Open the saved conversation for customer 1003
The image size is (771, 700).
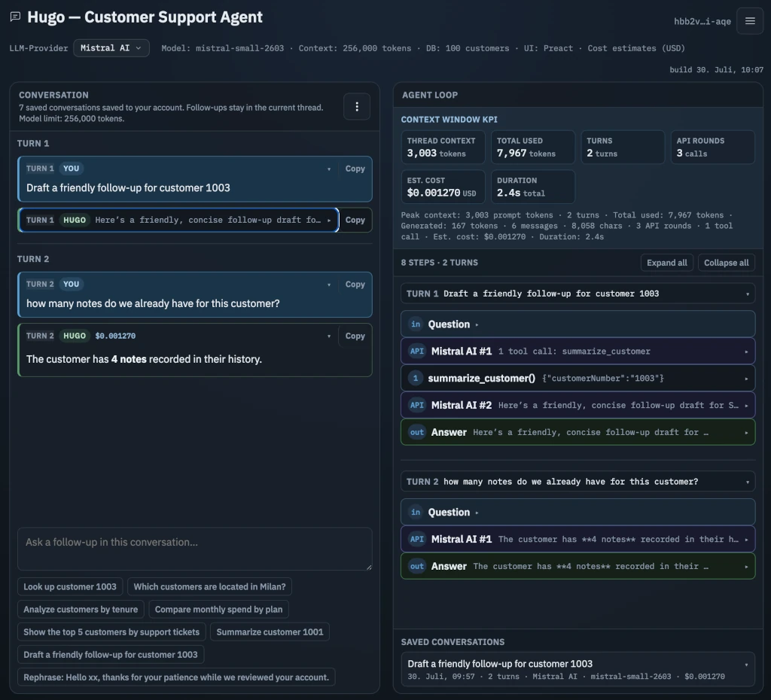pyautogui.click(x=577, y=670)
